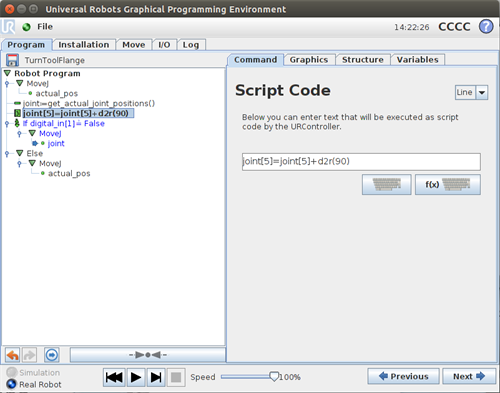Select the If digital_in[1] False node

pyautogui.click(x=64, y=123)
